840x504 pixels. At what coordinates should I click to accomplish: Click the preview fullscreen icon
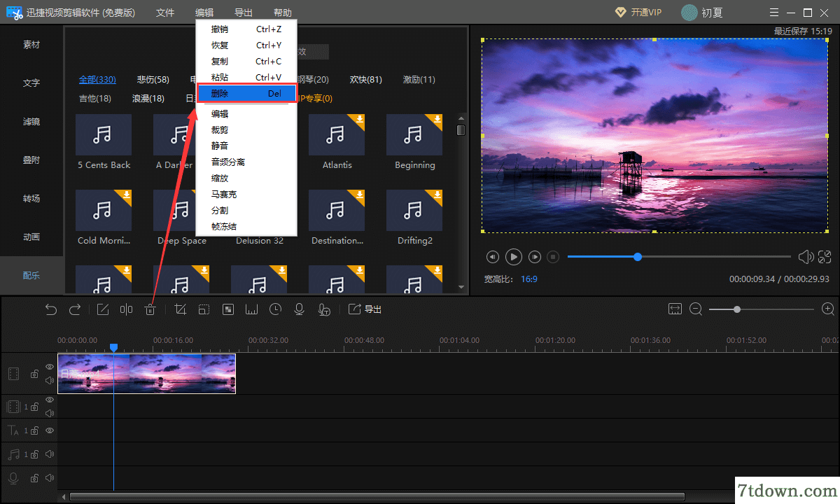pos(825,257)
